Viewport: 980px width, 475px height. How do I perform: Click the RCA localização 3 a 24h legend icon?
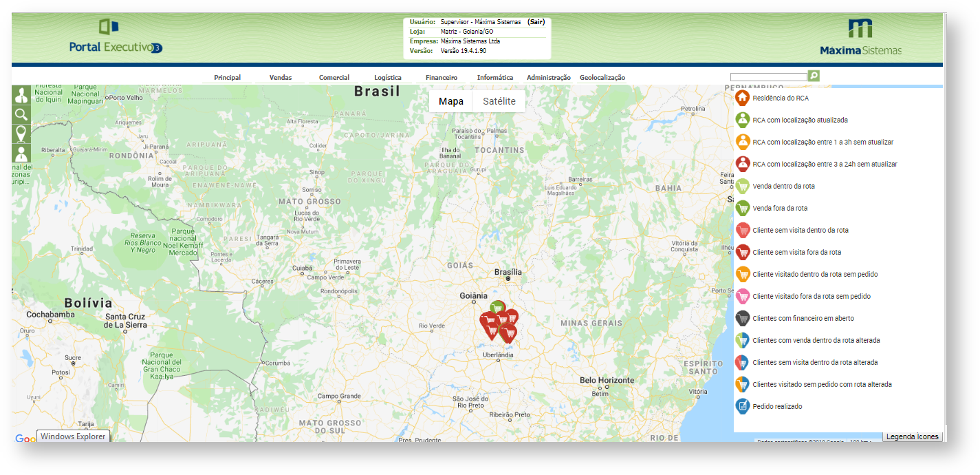(x=742, y=164)
